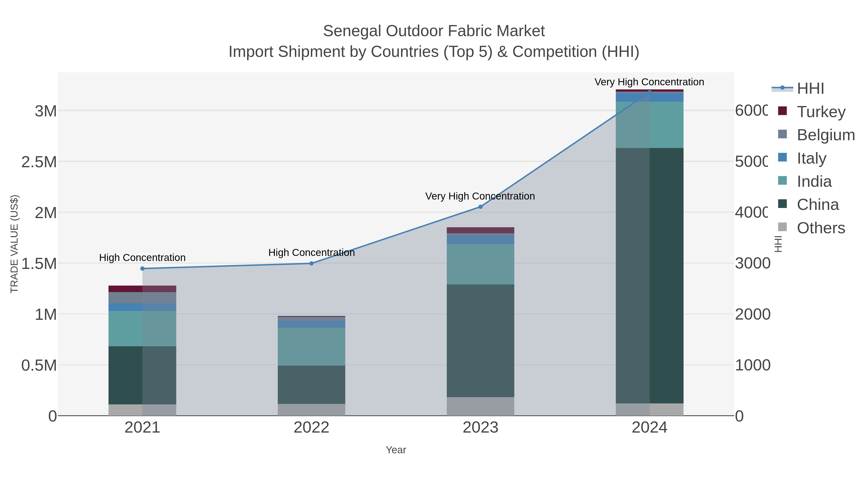The width and height of the screenshot is (868, 488).
Task: Select the China segment of 2022 bar
Action: tap(311, 385)
